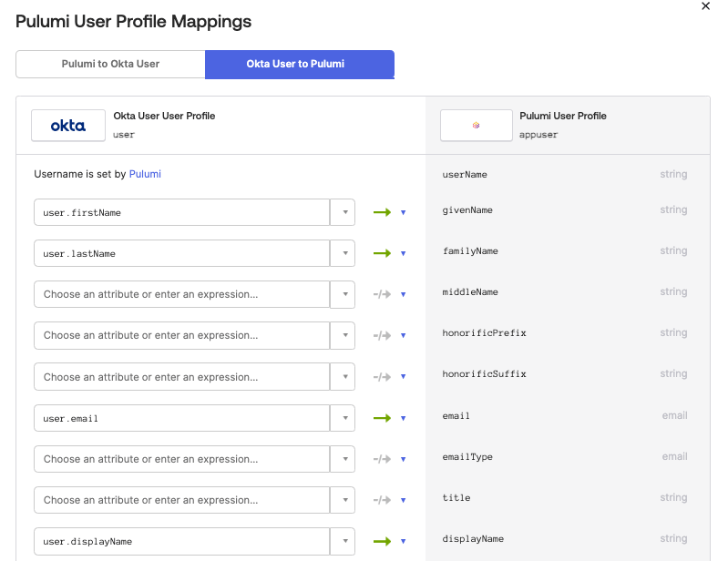This screenshot has height=561, width=728.
Task: Click the empty expression field for middleName
Action: coord(181,294)
